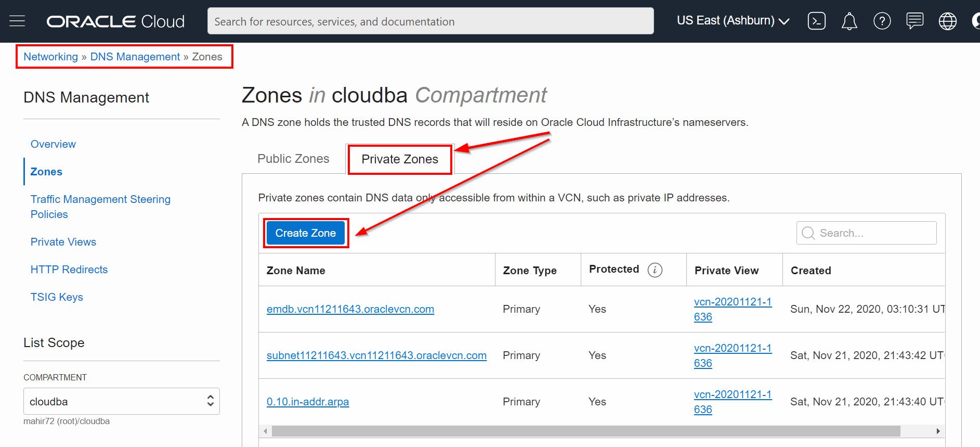This screenshot has width=980, height=447.
Task: Click the search magnifier icon in zones search
Action: point(808,233)
